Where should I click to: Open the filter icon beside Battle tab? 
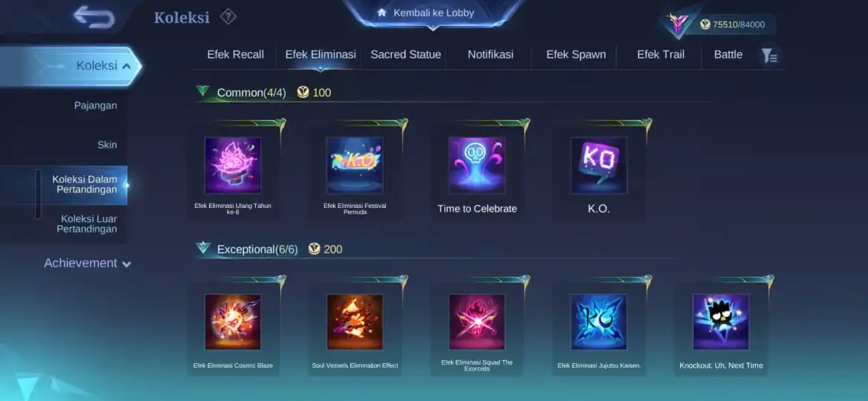pos(769,56)
